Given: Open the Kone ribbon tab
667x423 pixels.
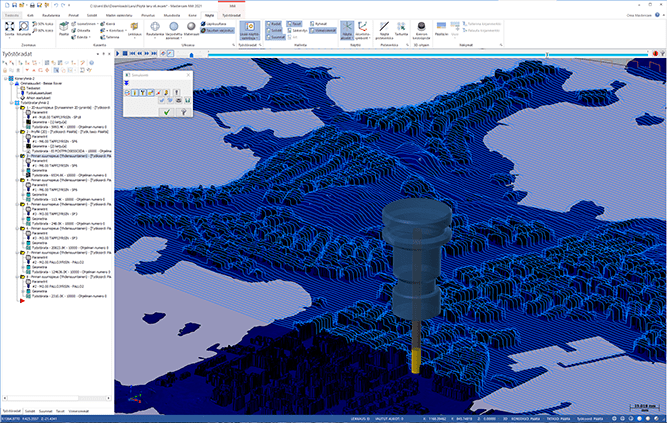Looking at the screenshot, I should [x=192, y=15].
